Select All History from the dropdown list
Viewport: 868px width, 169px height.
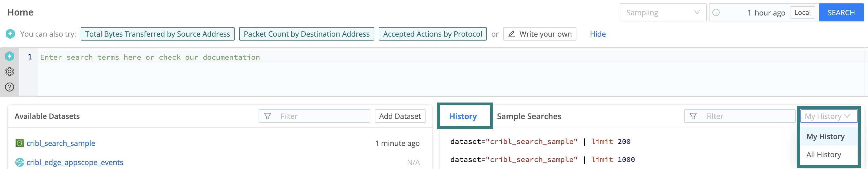coord(823,155)
